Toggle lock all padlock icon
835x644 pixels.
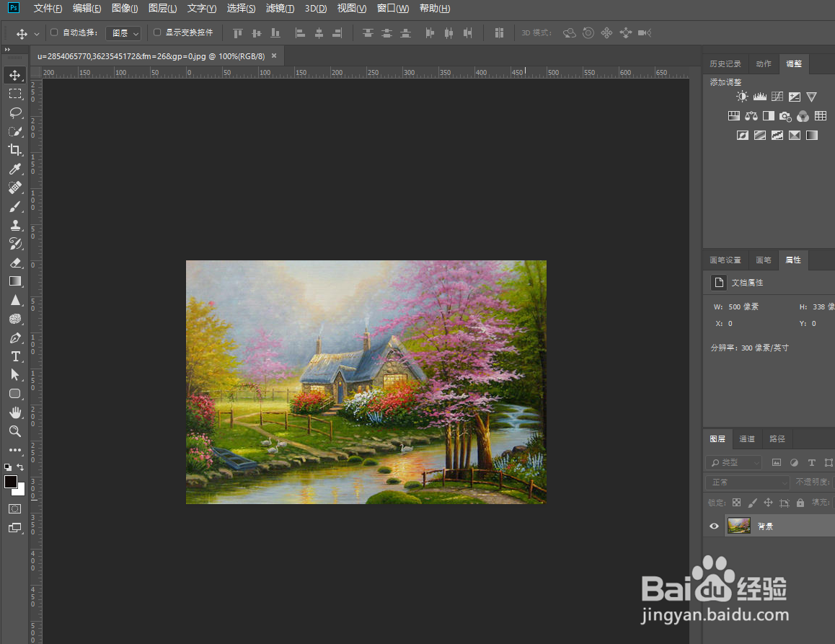[800, 503]
